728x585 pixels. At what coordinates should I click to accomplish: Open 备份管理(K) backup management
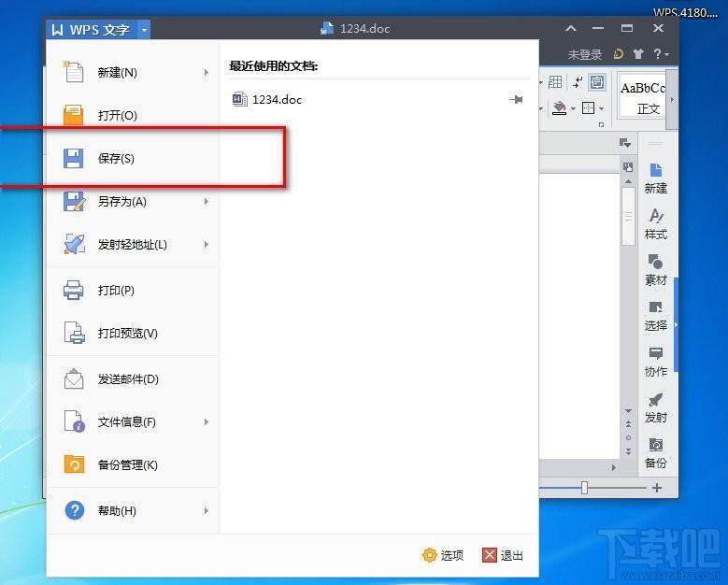tap(133, 464)
